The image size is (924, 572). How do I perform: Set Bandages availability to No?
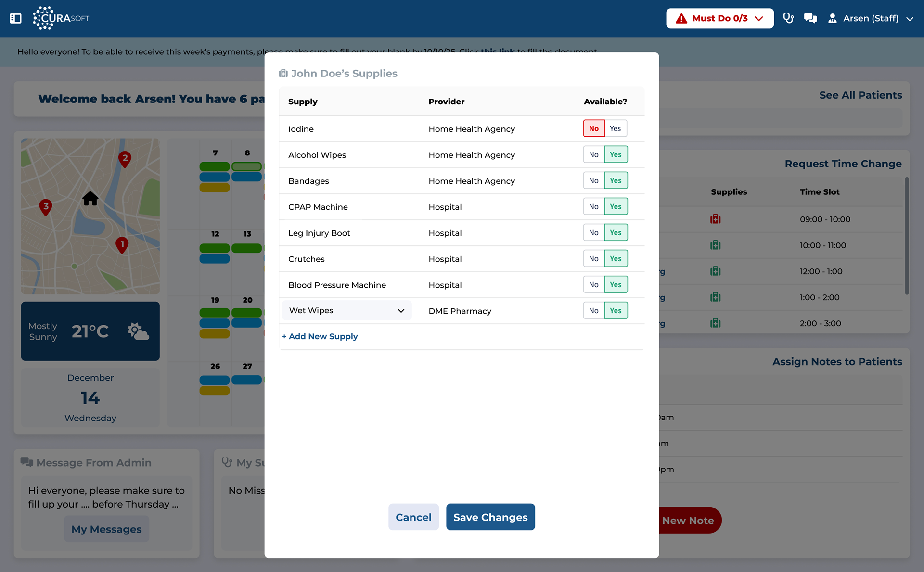pos(593,180)
